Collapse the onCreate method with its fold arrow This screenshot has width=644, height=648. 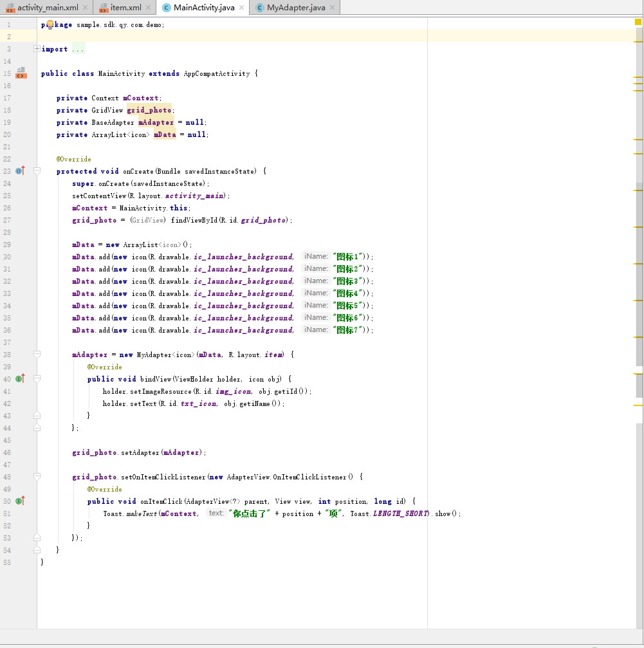click(x=37, y=171)
